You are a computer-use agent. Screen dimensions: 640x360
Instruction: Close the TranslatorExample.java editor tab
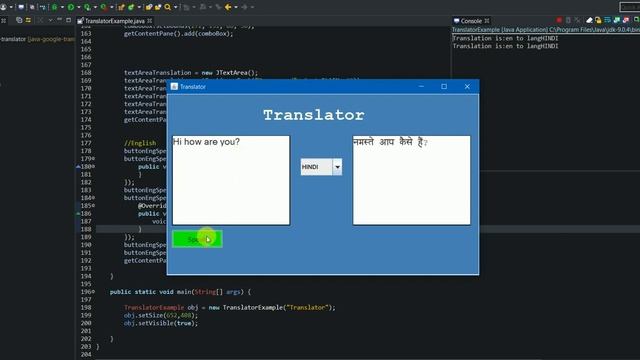pyautogui.click(x=150, y=20)
